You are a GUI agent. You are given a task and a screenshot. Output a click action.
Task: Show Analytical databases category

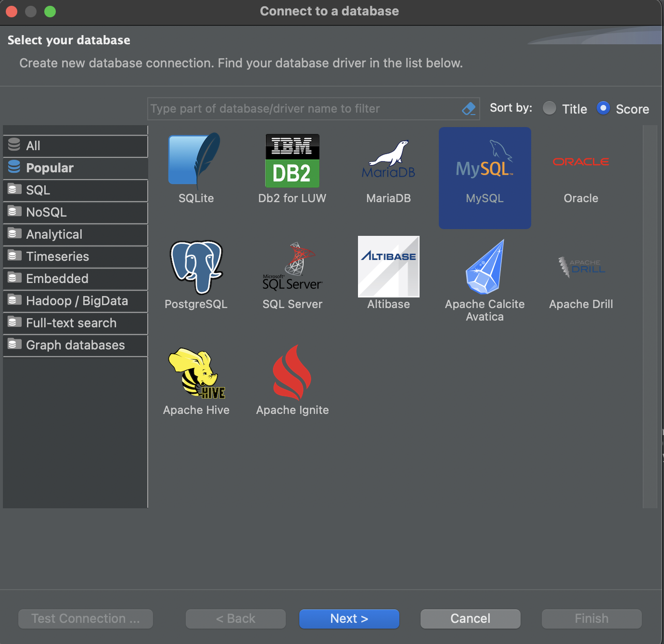click(x=76, y=234)
